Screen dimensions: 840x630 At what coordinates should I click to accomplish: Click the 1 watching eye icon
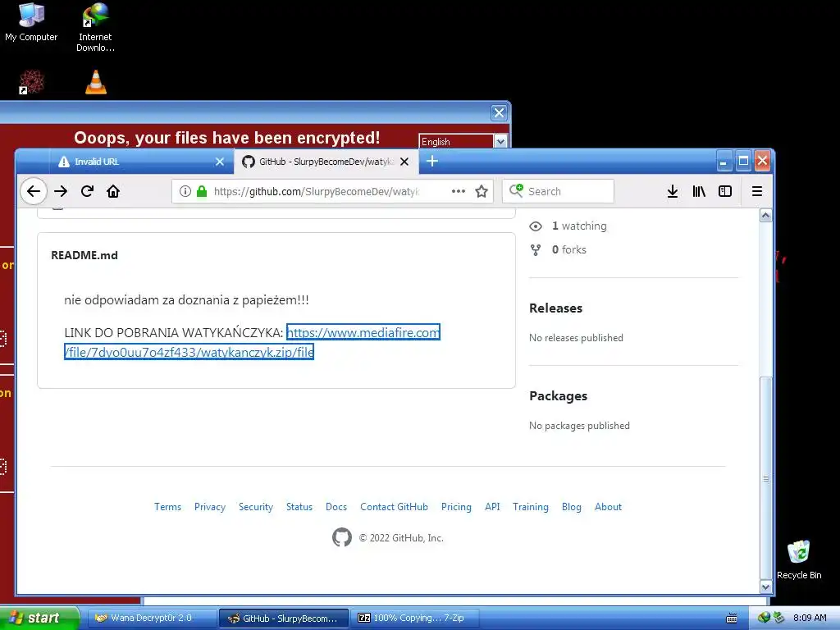535,226
